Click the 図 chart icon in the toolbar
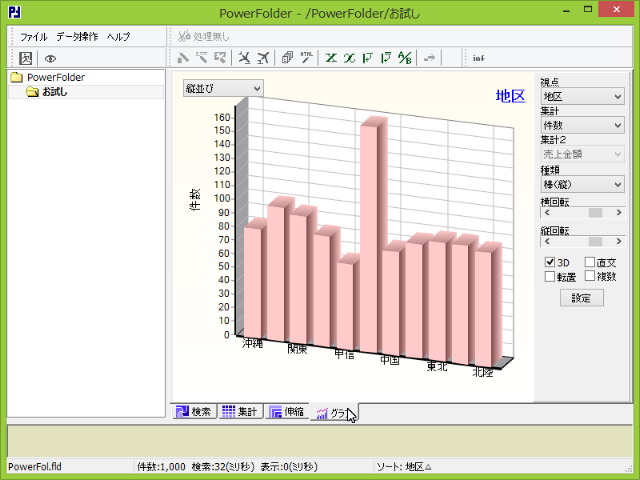Image resolution: width=640 pixels, height=480 pixels. [x=26, y=58]
